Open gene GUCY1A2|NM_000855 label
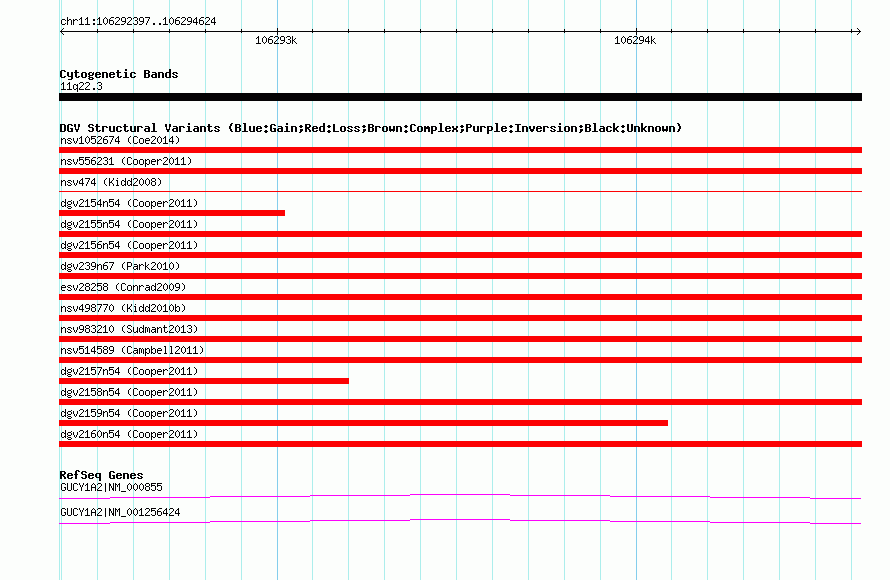Image resolution: width=890 pixels, height=580 pixels. [x=111, y=487]
